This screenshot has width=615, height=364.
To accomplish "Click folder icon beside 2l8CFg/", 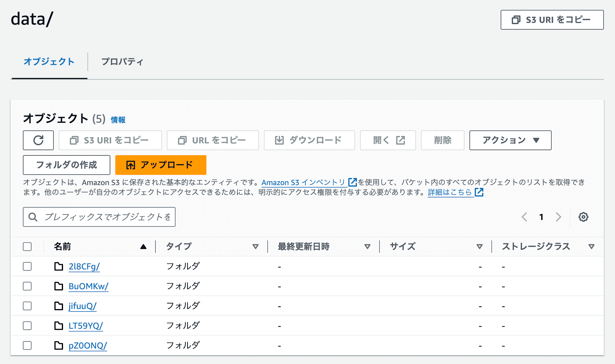I will coord(58,266).
